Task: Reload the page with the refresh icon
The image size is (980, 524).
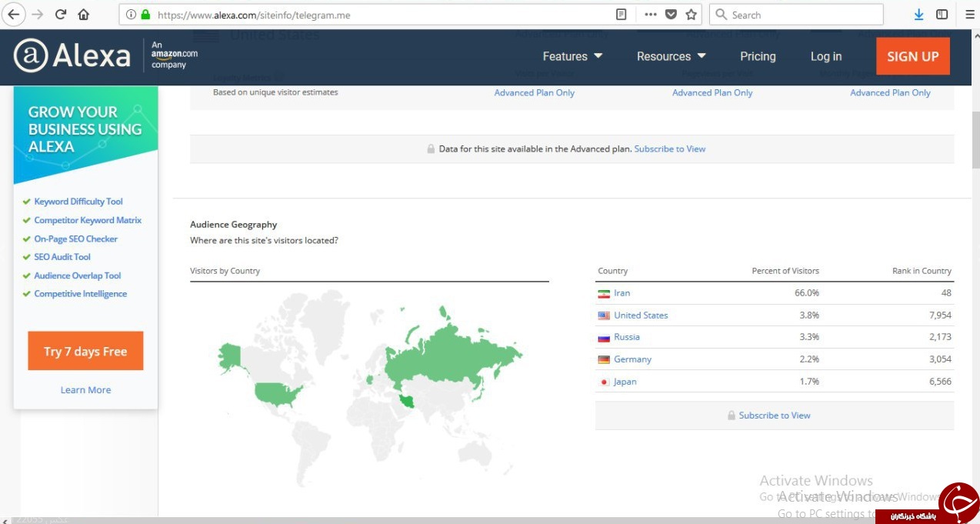Action: point(61,14)
